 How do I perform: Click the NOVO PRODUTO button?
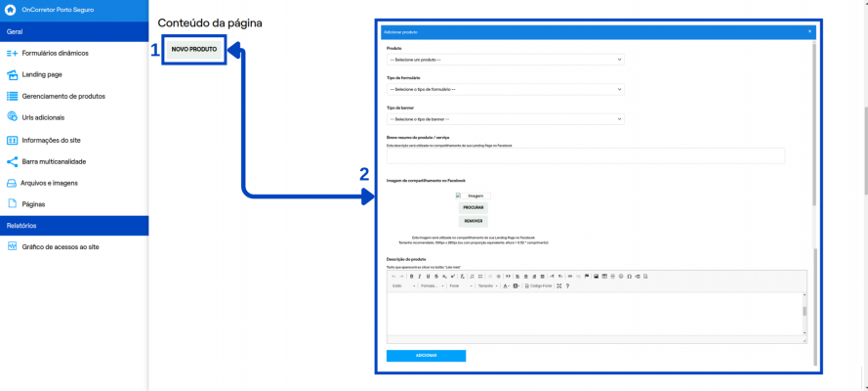pyautogui.click(x=193, y=49)
